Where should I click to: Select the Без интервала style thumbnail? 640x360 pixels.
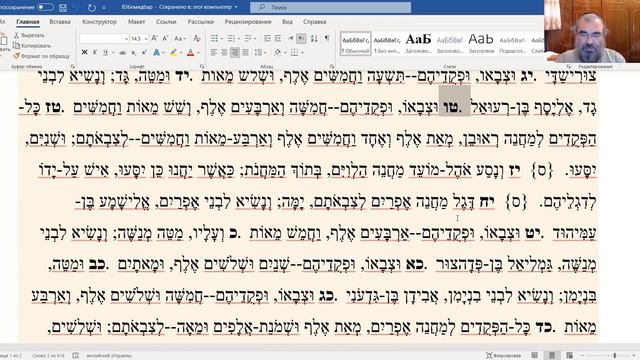pos(387,44)
